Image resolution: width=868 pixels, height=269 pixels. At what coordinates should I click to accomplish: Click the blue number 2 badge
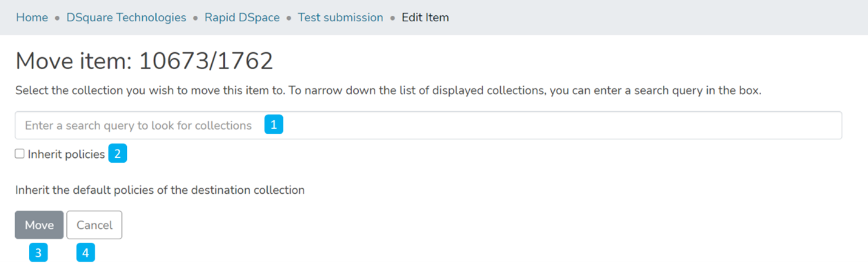[117, 154]
